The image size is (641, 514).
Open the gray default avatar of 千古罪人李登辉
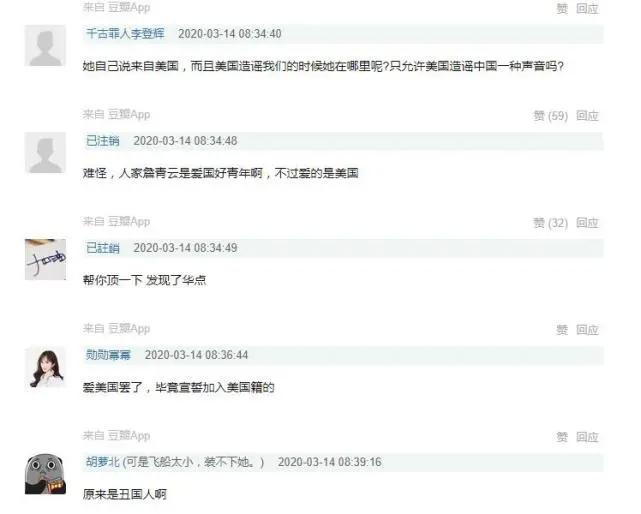[45, 45]
